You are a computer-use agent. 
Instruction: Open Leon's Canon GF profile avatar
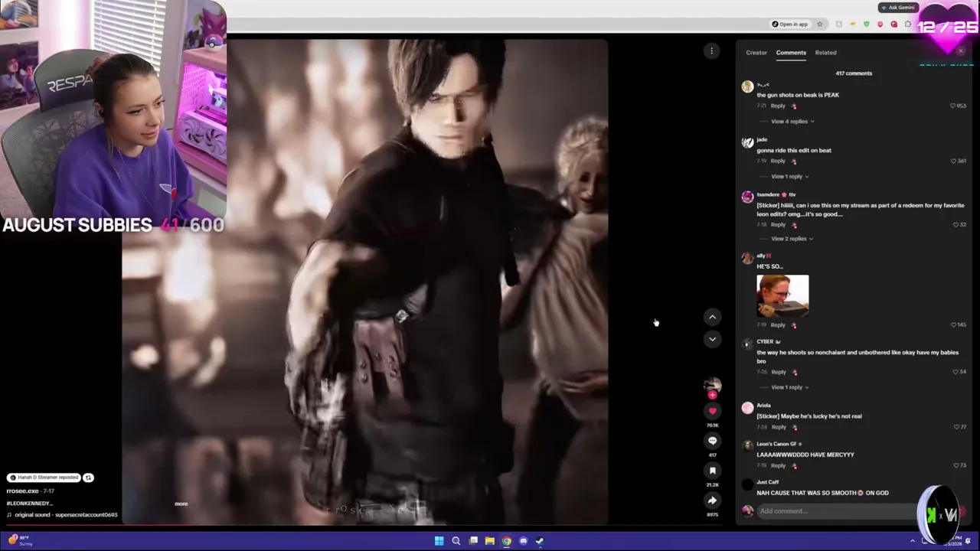[x=747, y=447]
